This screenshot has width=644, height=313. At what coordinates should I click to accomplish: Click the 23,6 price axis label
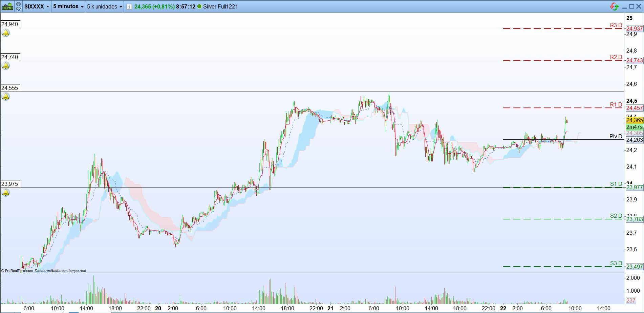[x=631, y=249]
